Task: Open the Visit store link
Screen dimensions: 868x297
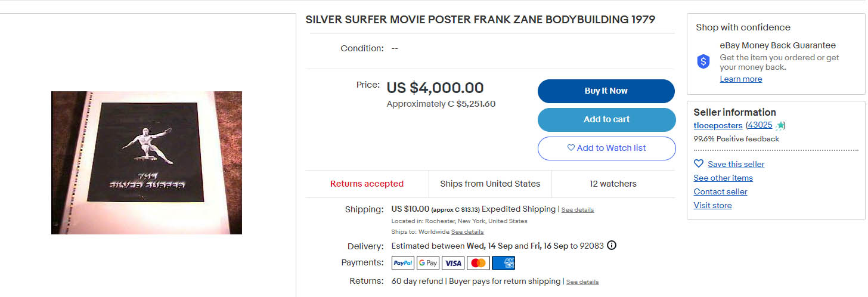Action: coord(712,206)
